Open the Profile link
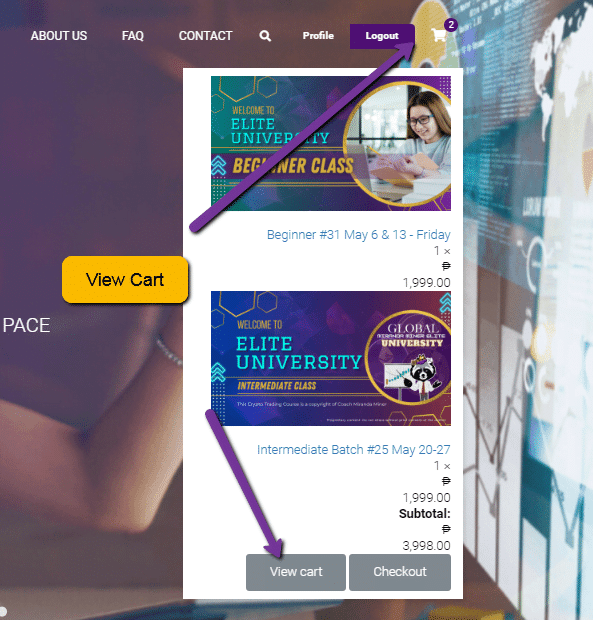Image resolution: width=593 pixels, height=620 pixels. click(x=318, y=36)
